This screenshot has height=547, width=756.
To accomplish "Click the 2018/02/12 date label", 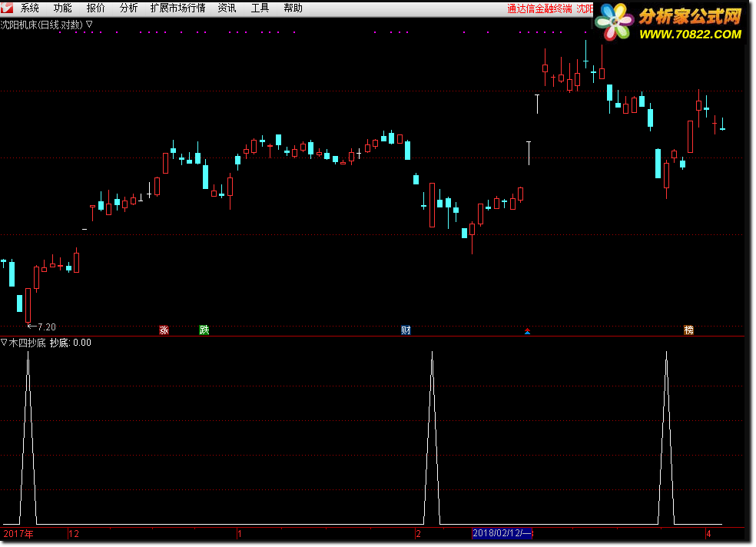I will tap(502, 533).
